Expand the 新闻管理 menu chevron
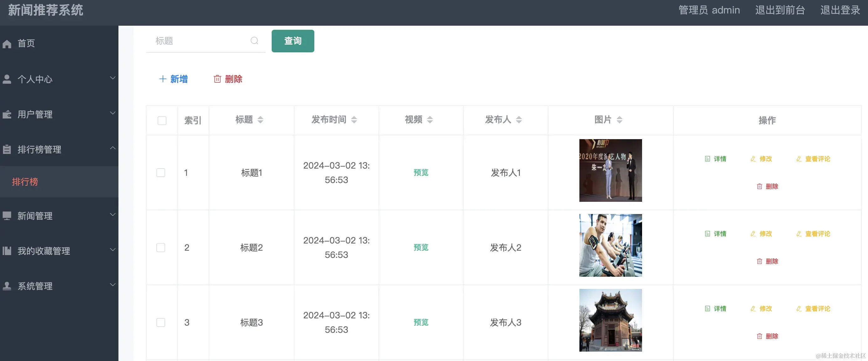The image size is (868, 361). 112,215
